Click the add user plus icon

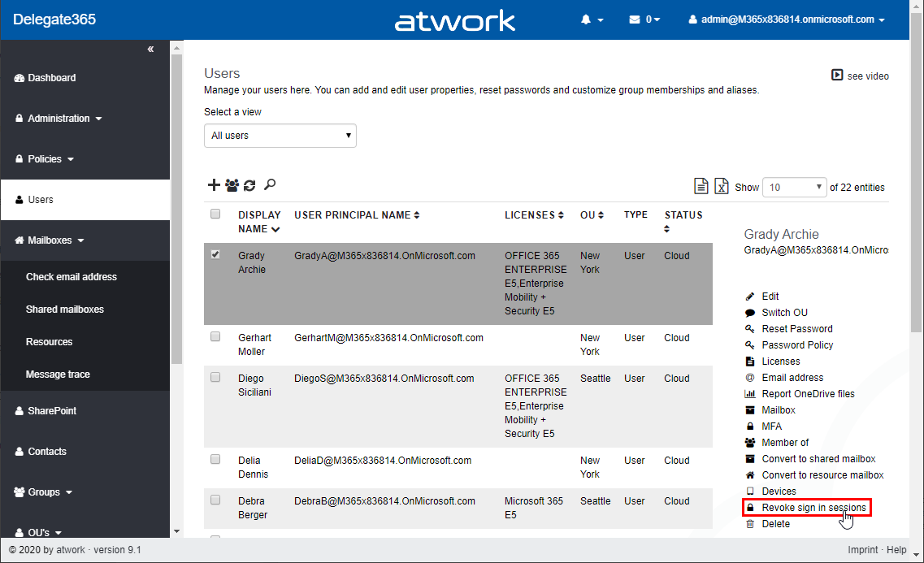click(x=214, y=185)
